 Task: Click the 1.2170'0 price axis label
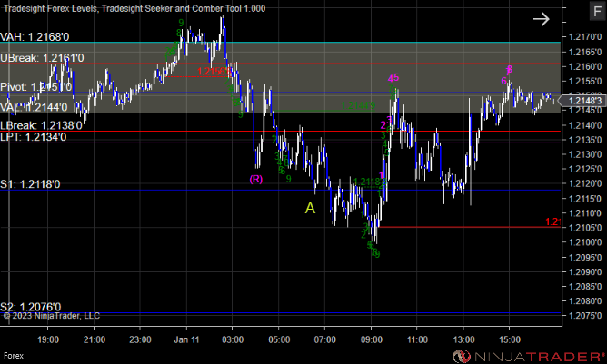coord(585,37)
